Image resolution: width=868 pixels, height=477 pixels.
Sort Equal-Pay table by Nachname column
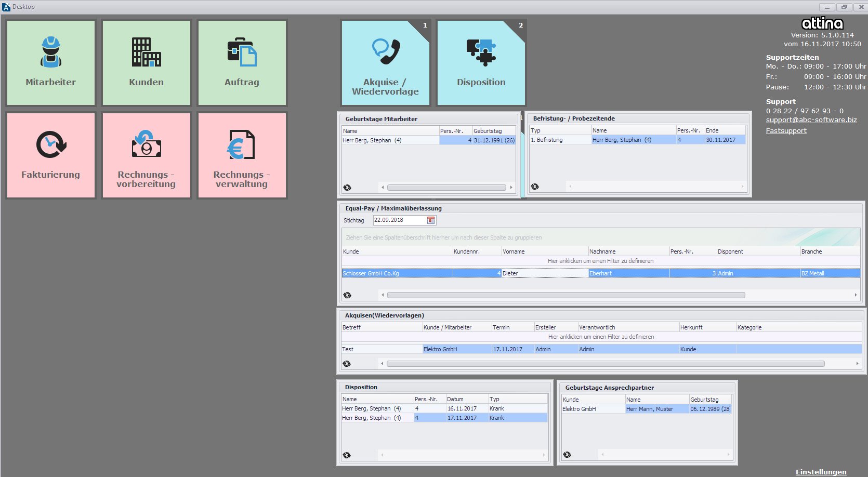pos(629,251)
